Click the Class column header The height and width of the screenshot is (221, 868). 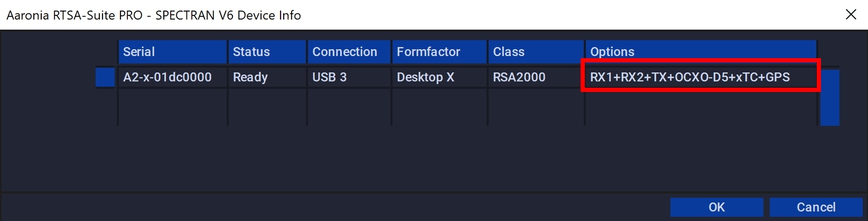536,52
